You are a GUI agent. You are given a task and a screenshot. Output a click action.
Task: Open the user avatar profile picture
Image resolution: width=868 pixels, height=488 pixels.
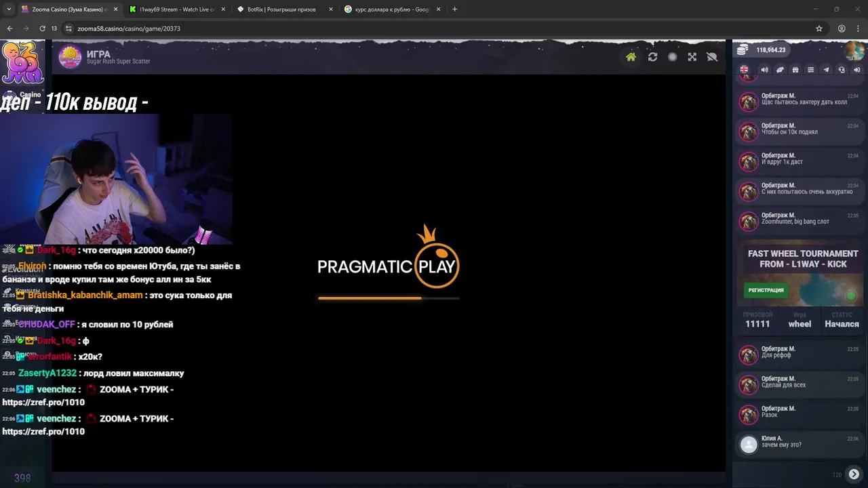point(854,50)
